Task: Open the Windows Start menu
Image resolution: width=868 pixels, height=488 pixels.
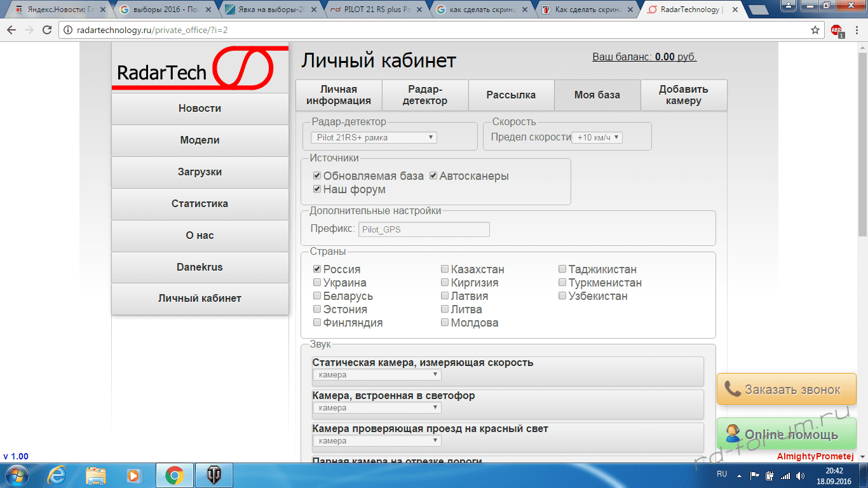Action: 17,475
